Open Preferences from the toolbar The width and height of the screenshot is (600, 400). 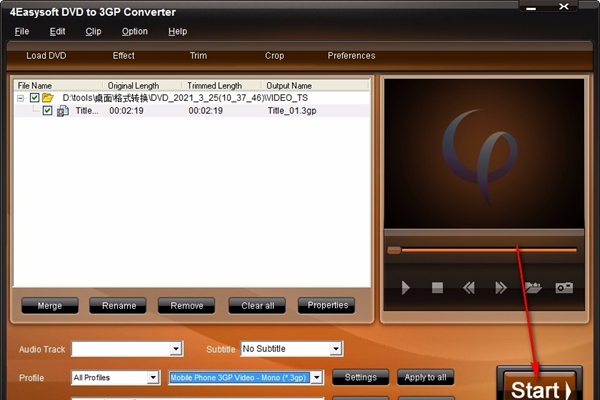click(351, 56)
